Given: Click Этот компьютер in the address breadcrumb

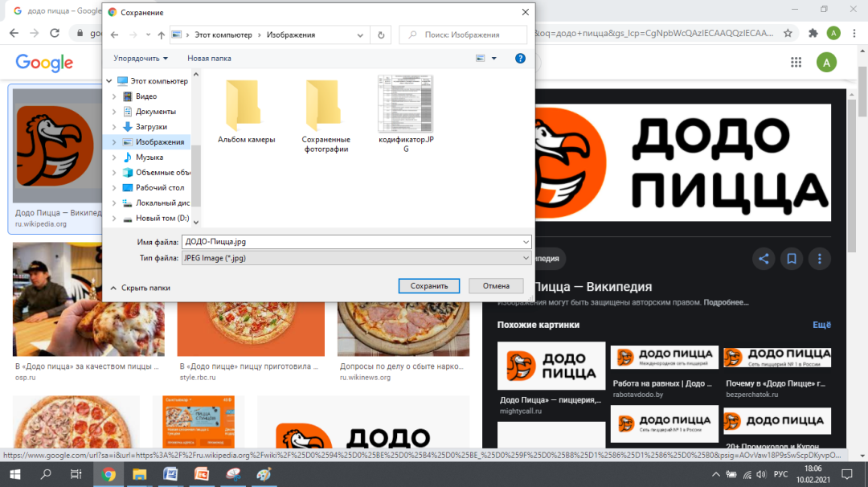Looking at the screenshot, I should [223, 35].
